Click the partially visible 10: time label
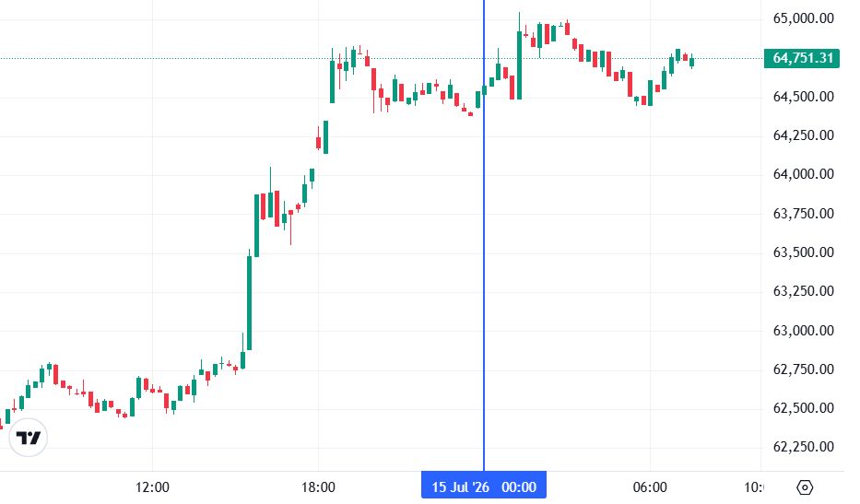860x504 pixels. click(x=753, y=487)
